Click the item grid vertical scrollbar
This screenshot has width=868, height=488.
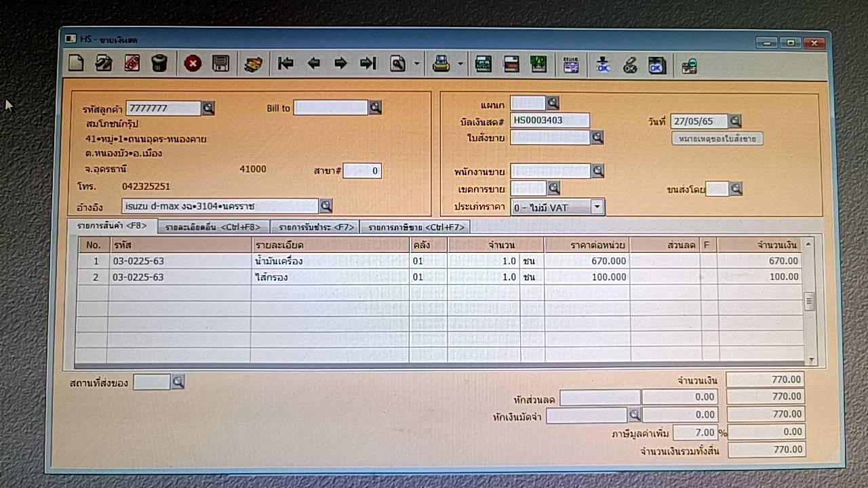click(809, 301)
